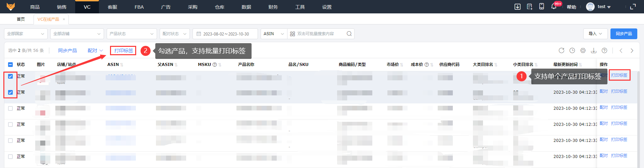Sort by 父ASIN column

(x=176, y=65)
